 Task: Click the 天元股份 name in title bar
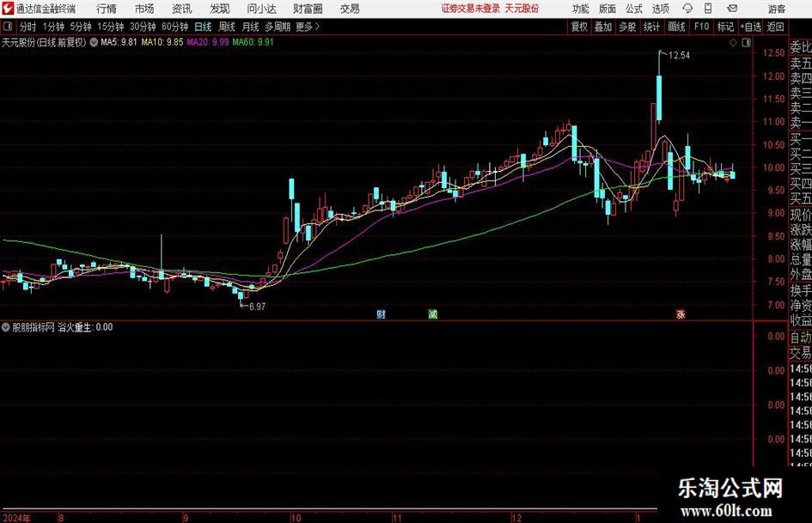coord(522,9)
